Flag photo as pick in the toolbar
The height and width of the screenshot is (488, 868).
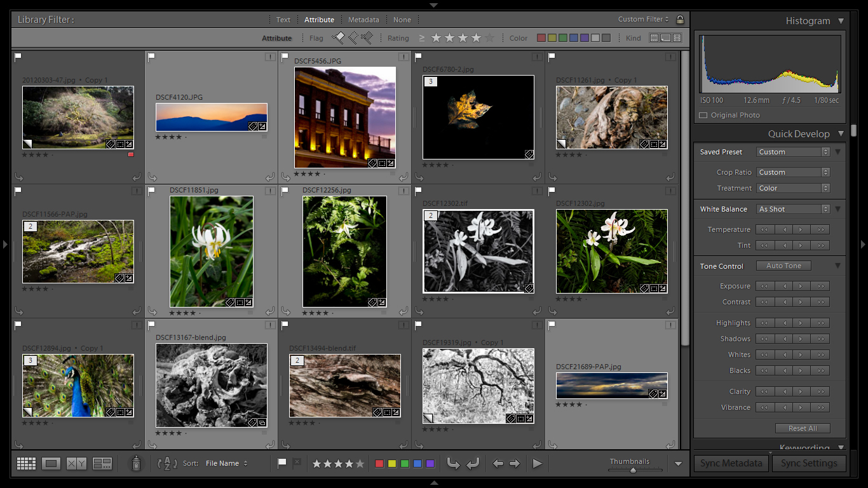click(x=283, y=463)
